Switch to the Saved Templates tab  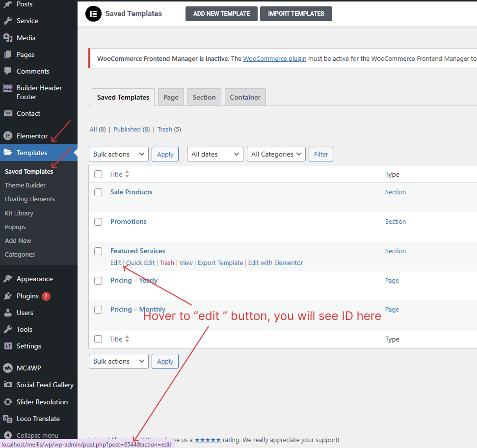tap(123, 97)
